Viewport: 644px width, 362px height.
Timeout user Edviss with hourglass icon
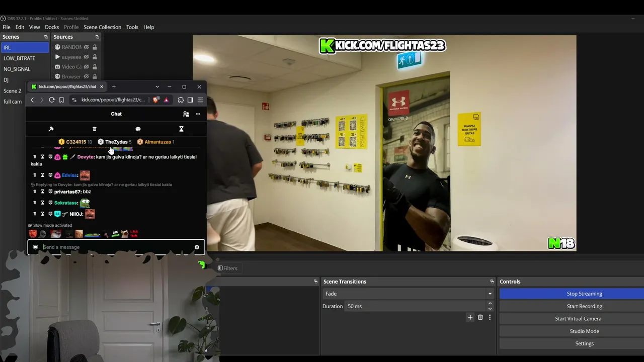tap(42, 175)
